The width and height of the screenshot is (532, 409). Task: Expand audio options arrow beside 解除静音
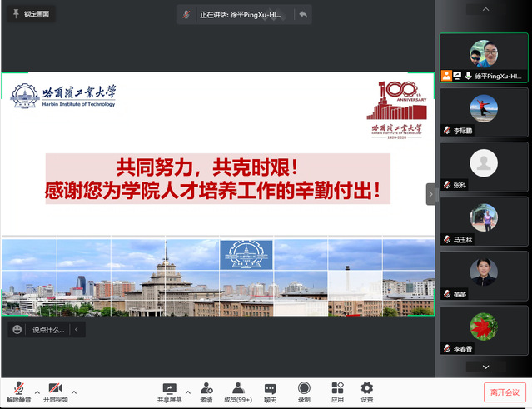(x=37, y=391)
